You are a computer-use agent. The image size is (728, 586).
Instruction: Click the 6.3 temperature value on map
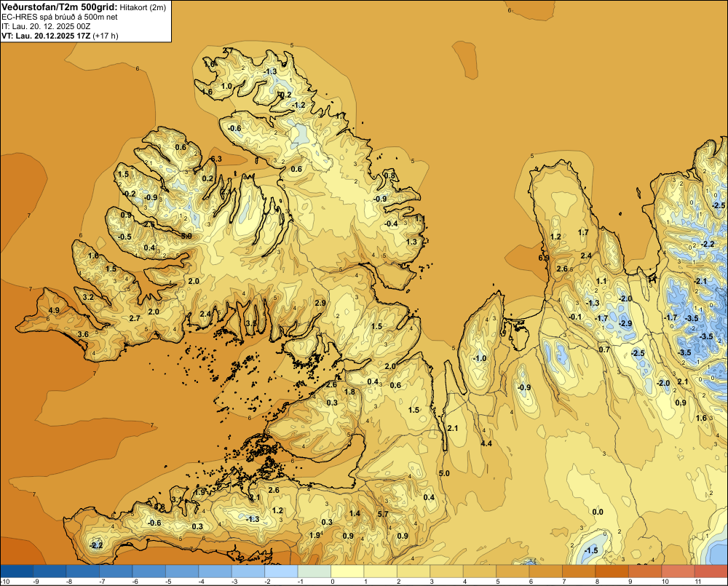tap(216, 159)
